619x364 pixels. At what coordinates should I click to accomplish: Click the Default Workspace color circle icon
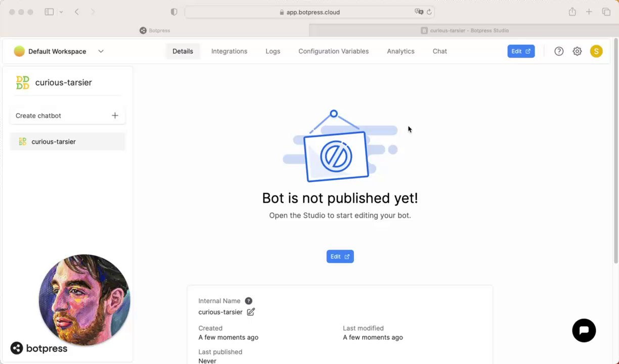pyautogui.click(x=19, y=51)
